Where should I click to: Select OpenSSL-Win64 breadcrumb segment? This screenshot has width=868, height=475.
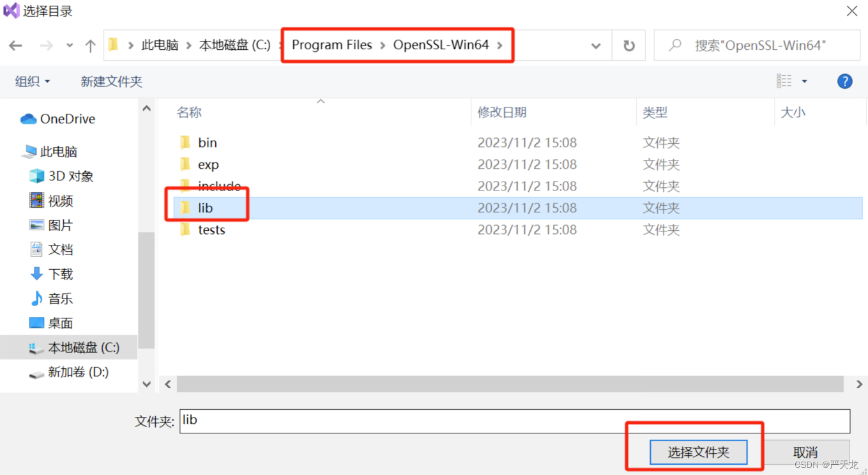pyautogui.click(x=441, y=45)
